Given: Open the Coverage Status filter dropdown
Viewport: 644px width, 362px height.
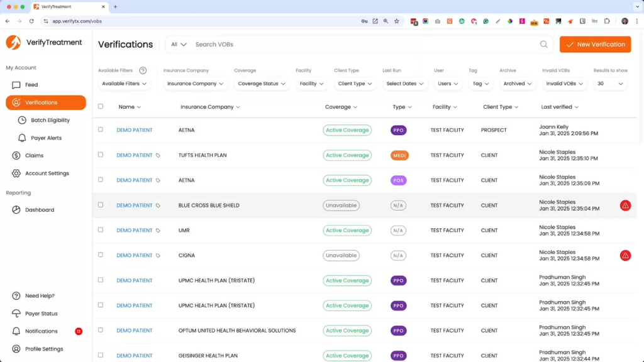Looking at the screenshot, I should point(262,84).
